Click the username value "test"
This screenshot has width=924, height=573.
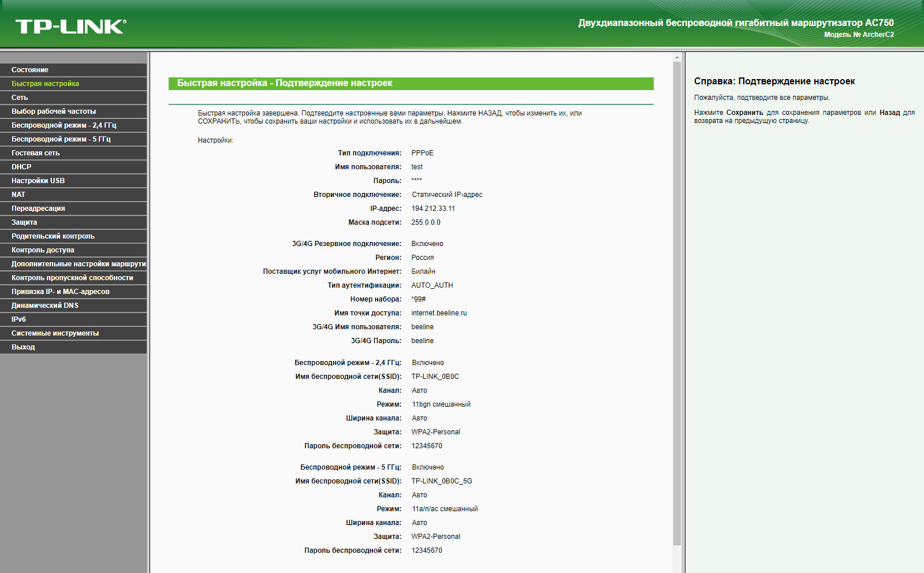(x=417, y=167)
